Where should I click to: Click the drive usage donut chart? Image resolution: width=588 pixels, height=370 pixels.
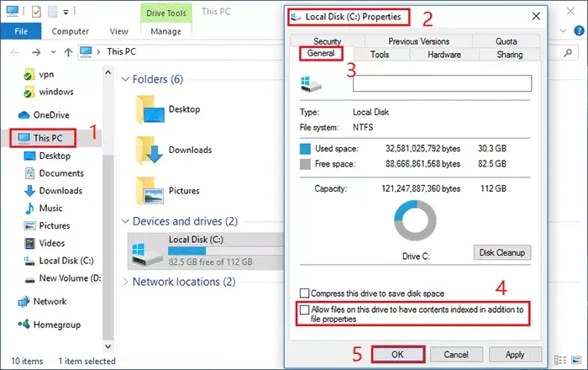tap(415, 220)
